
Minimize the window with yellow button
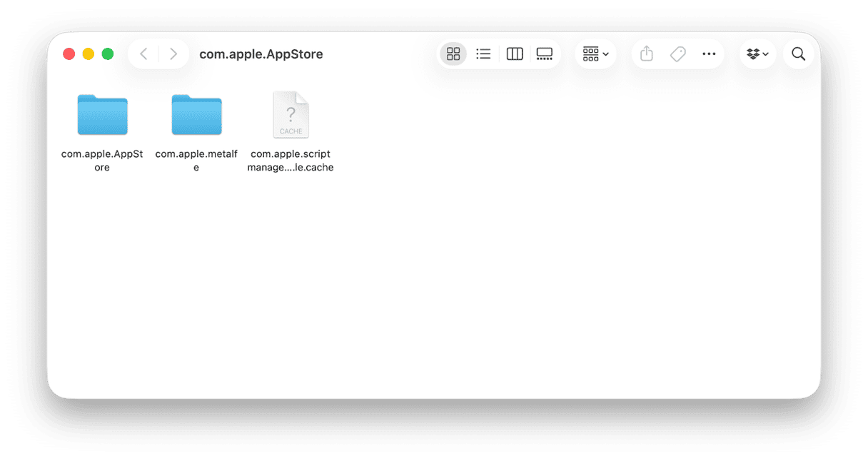click(89, 54)
